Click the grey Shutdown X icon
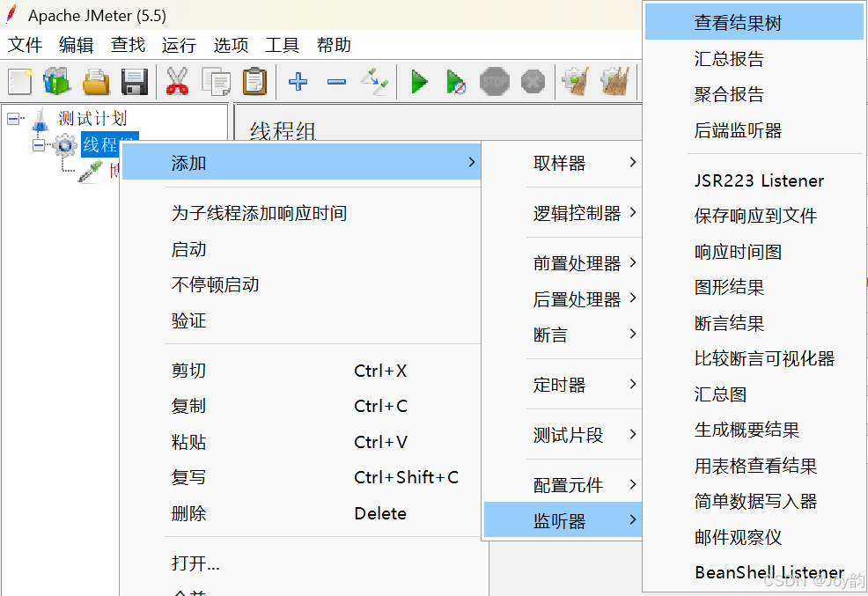The image size is (868, 596). (533, 82)
